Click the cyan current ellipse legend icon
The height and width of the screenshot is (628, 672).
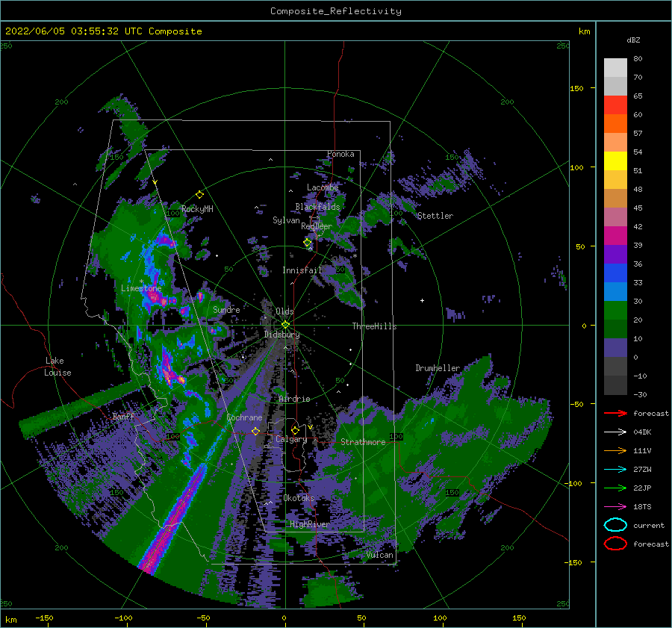615,525
